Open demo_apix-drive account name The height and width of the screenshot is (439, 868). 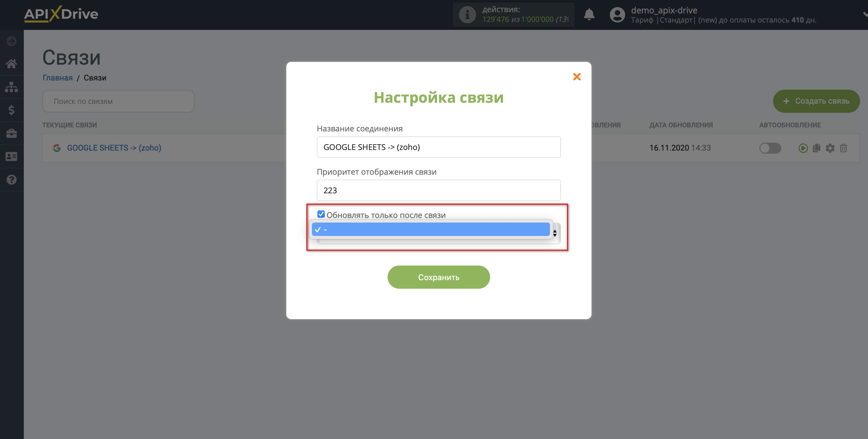[x=664, y=10]
